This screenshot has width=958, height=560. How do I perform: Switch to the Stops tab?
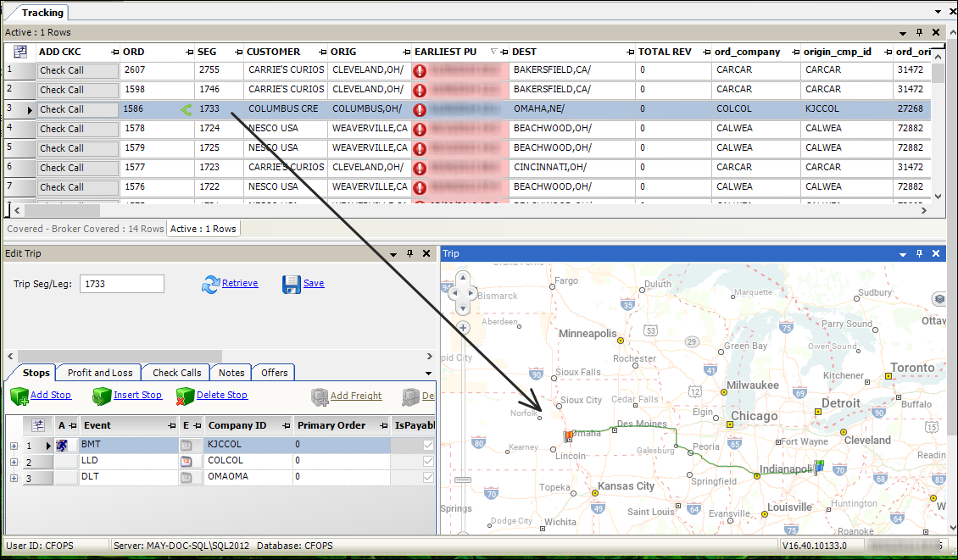36,373
